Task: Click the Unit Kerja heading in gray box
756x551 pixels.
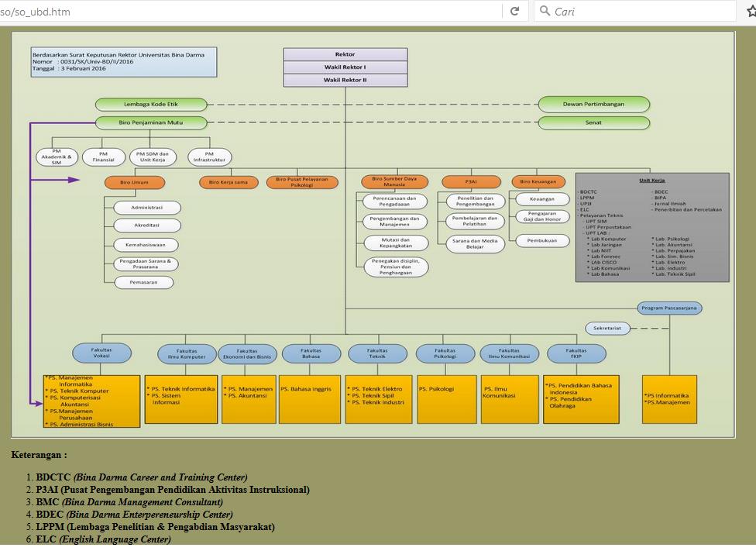Action: (x=652, y=181)
